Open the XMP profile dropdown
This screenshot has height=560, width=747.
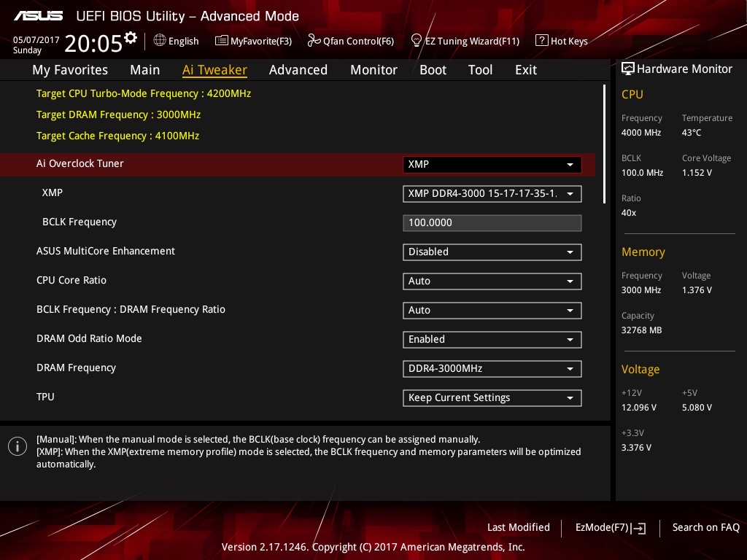click(492, 194)
